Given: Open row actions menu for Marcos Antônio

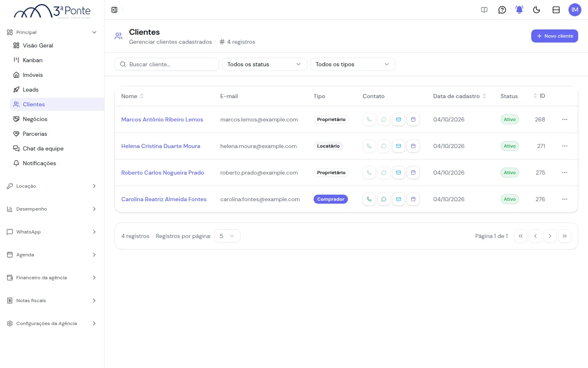Looking at the screenshot, I should (x=565, y=119).
